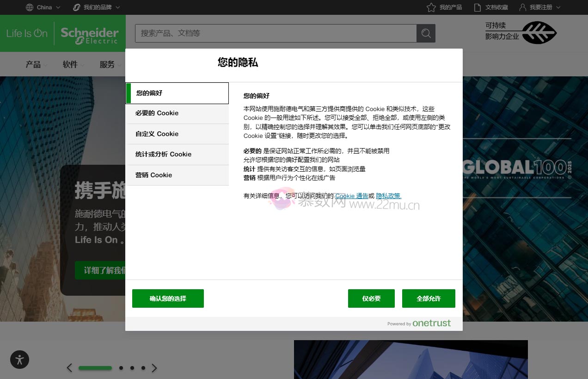This screenshot has height=379, width=588.
Task: Click the 我们的品牌 brand icon
Action: coord(76,7)
